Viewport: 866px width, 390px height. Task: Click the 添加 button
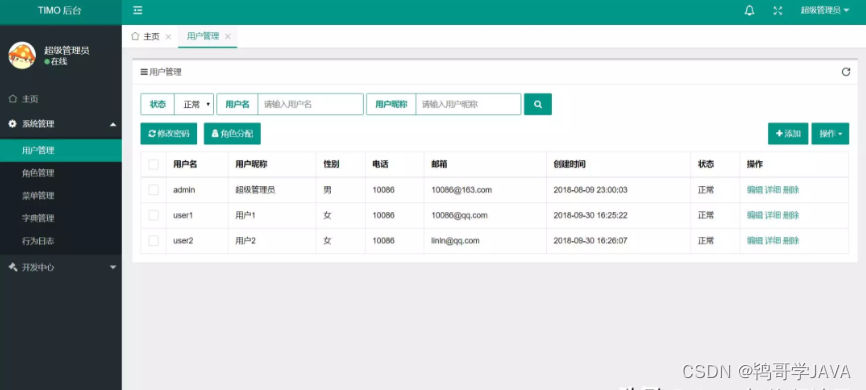(x=788, y=134)
